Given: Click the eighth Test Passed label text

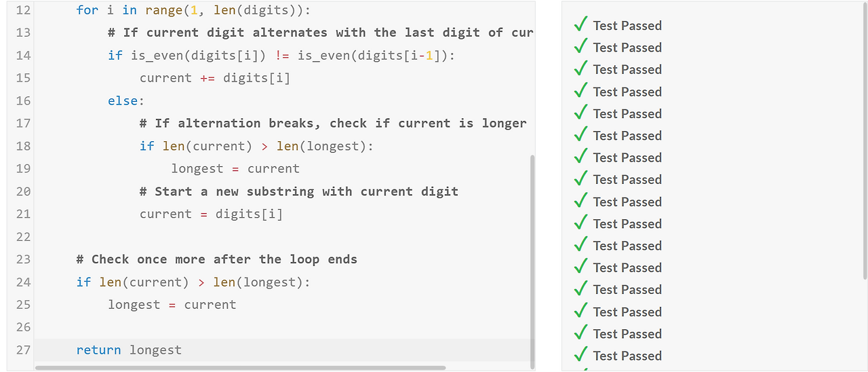Looking at the screenshot, I should click(x=627, y=179).
